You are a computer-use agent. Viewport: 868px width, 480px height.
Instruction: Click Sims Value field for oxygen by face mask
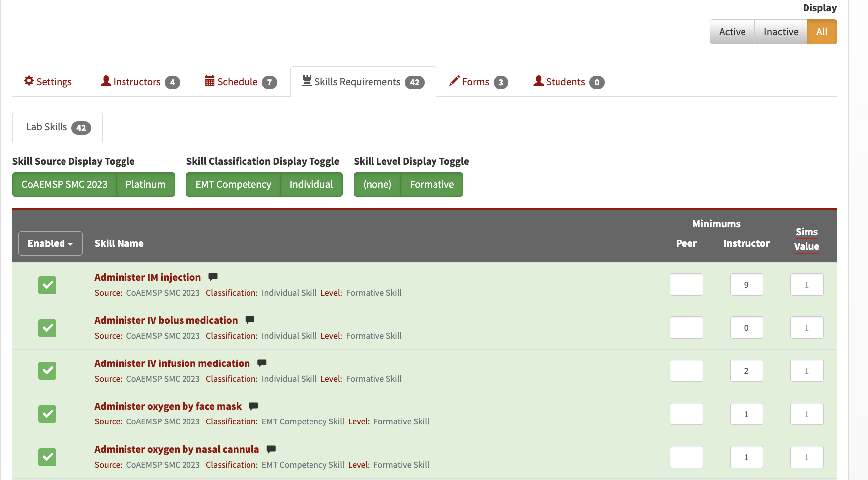click(x=807, y=414)
